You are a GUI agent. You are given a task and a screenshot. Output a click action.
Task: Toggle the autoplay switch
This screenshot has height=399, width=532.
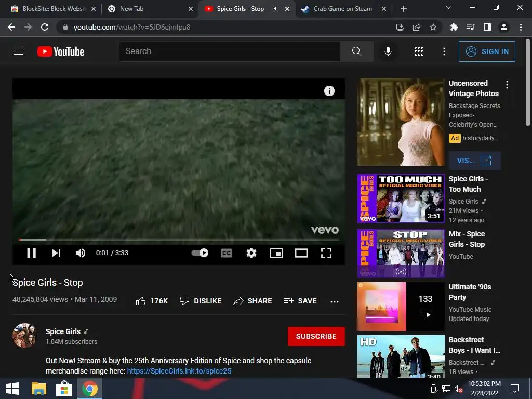[x=200, y=253]
